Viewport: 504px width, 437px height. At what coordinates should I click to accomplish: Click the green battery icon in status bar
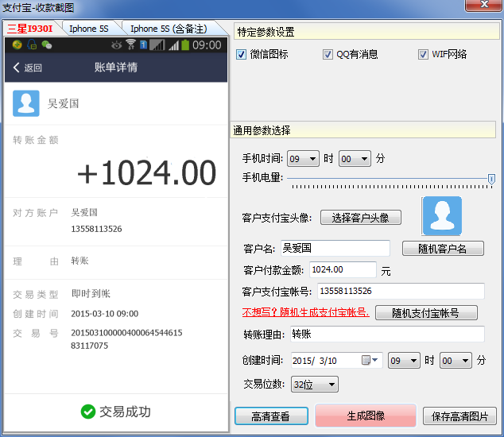[x=185, y=44]
